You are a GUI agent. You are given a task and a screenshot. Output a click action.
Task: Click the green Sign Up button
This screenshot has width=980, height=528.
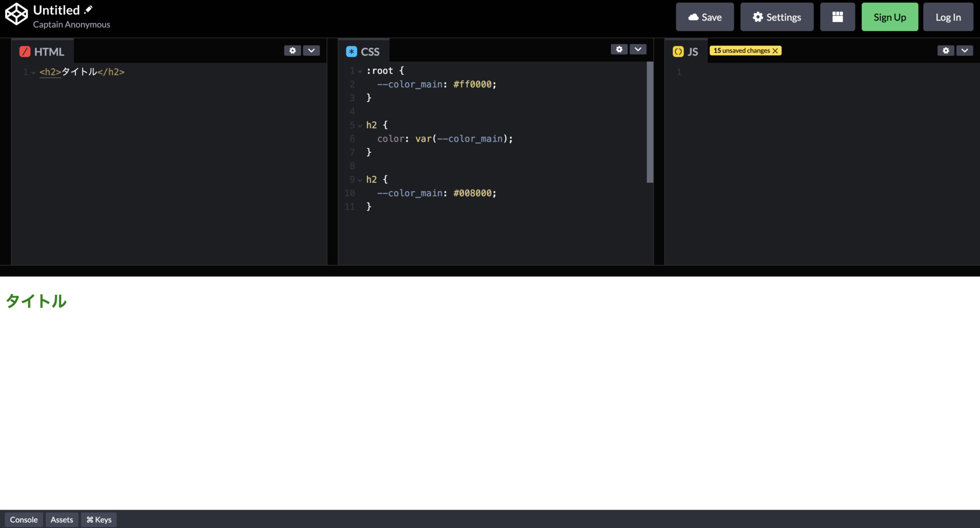[x=889, y=17]
